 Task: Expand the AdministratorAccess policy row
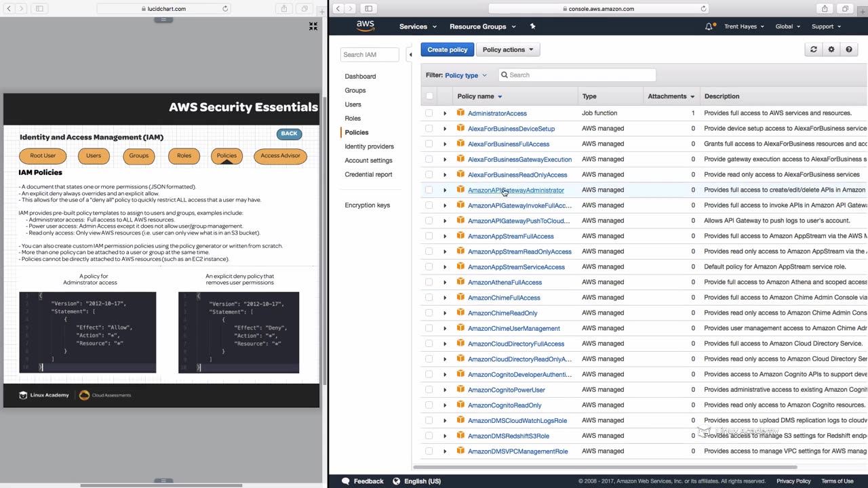tap(445, 113)
